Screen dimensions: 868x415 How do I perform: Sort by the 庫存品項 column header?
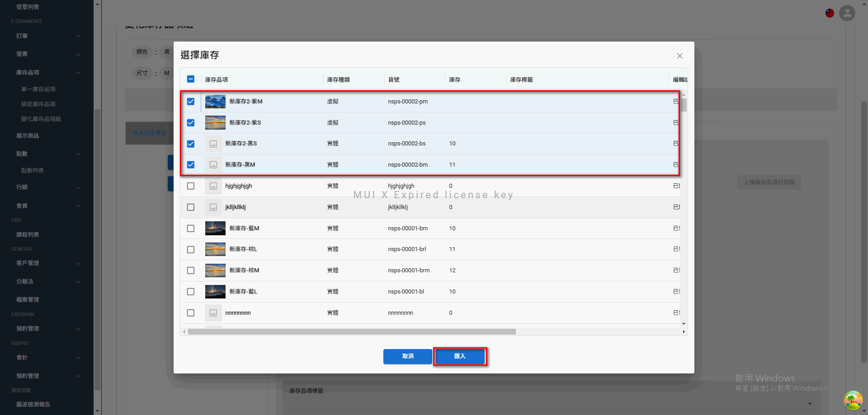pos(217,80)
